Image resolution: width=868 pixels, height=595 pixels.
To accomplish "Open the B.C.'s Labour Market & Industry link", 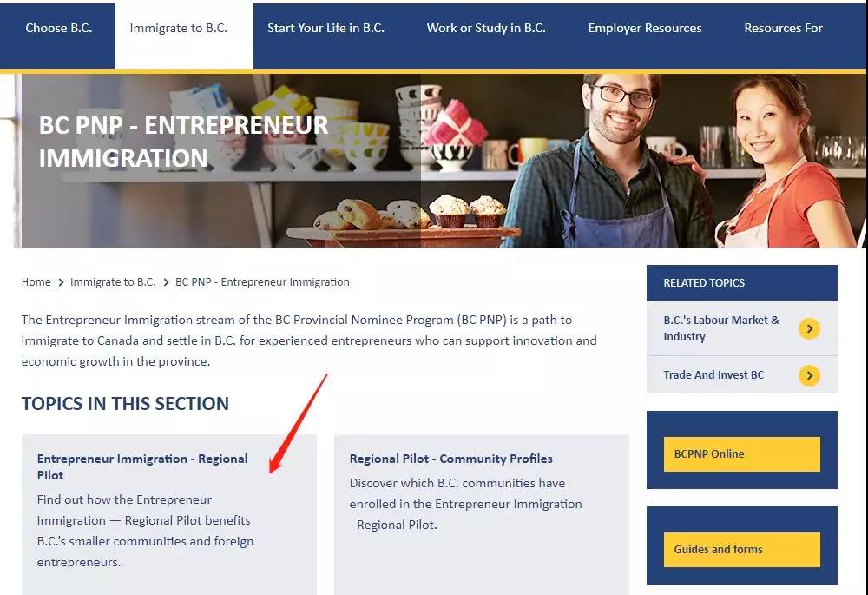I will [x=720, y=328].
